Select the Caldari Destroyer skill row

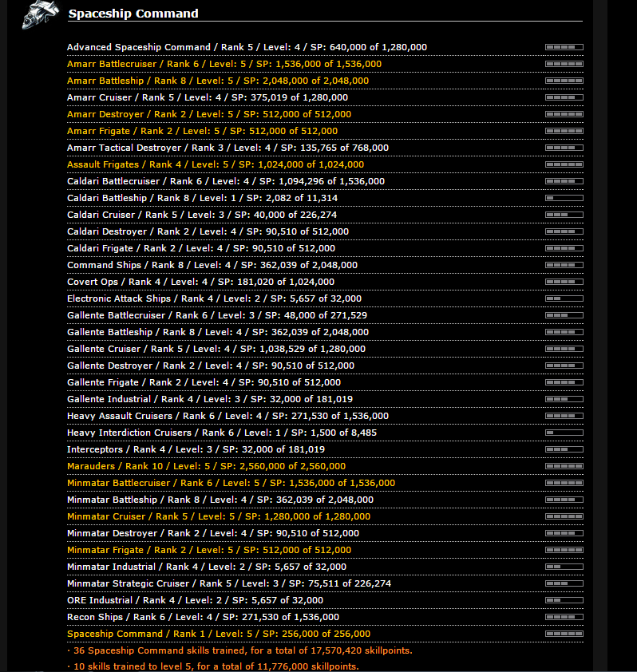(x=325, y=231)
